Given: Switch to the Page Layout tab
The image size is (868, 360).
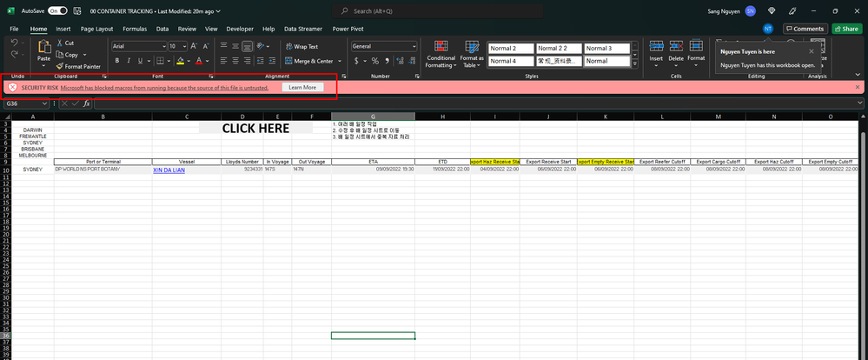Looking at the screenshot, I should [96, 29].
